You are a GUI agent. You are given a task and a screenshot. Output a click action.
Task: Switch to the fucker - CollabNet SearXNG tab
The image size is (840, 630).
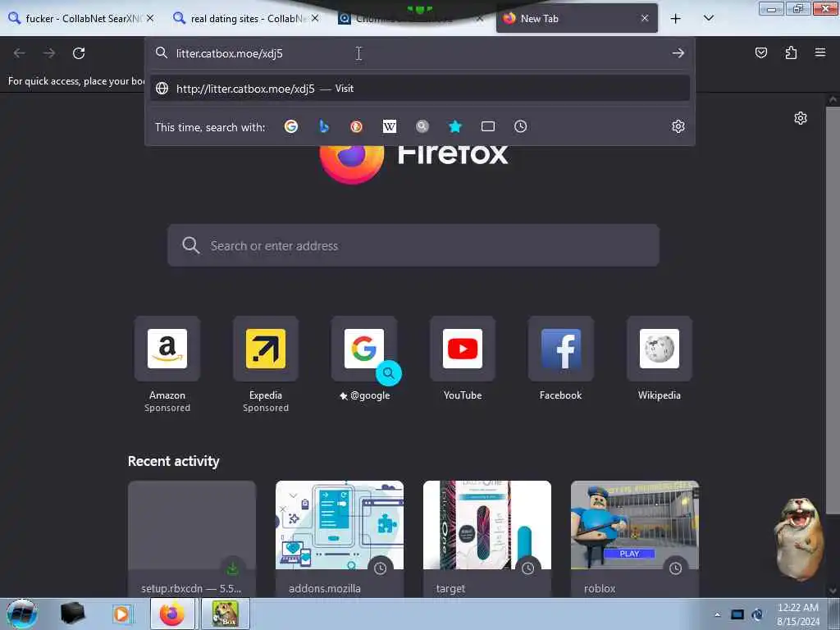(80, 18)
